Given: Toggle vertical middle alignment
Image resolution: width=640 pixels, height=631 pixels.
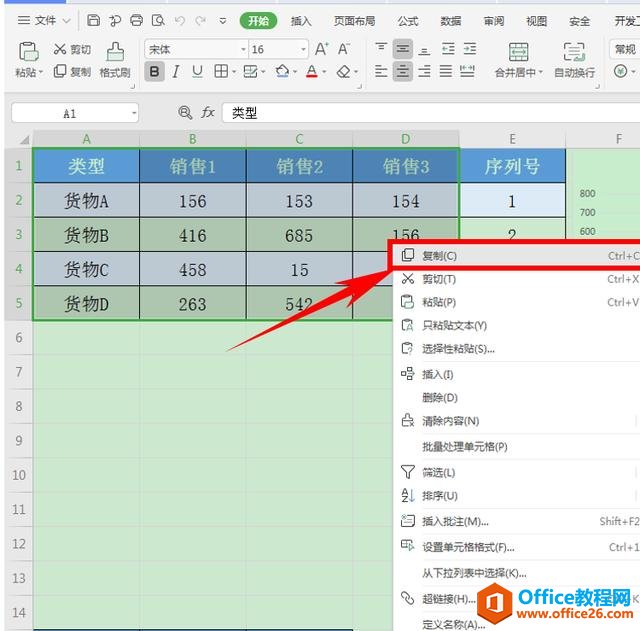Looking at the screenshot, I should (403, 49).
